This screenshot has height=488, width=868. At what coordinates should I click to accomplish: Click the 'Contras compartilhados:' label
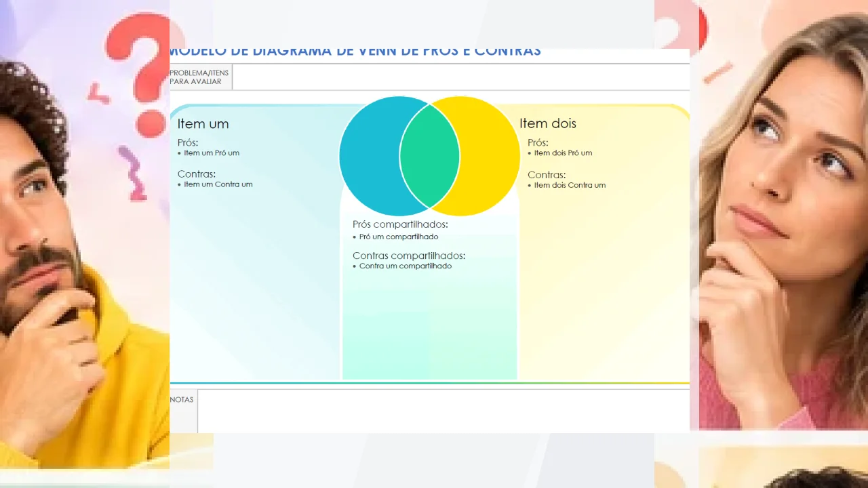pyautogui.click(x=409, y=256)
